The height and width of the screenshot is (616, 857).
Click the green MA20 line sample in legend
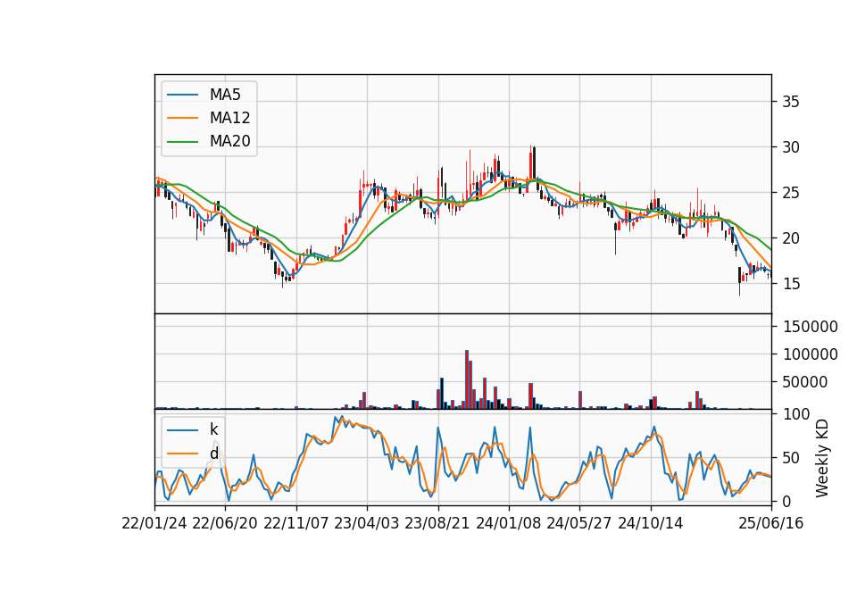click(x=182, y=142)
